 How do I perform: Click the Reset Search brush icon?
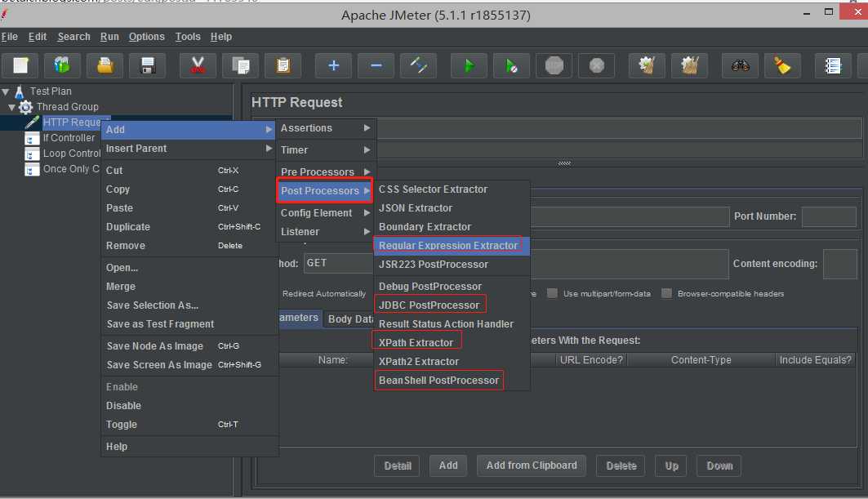click(x=782, y=65)
